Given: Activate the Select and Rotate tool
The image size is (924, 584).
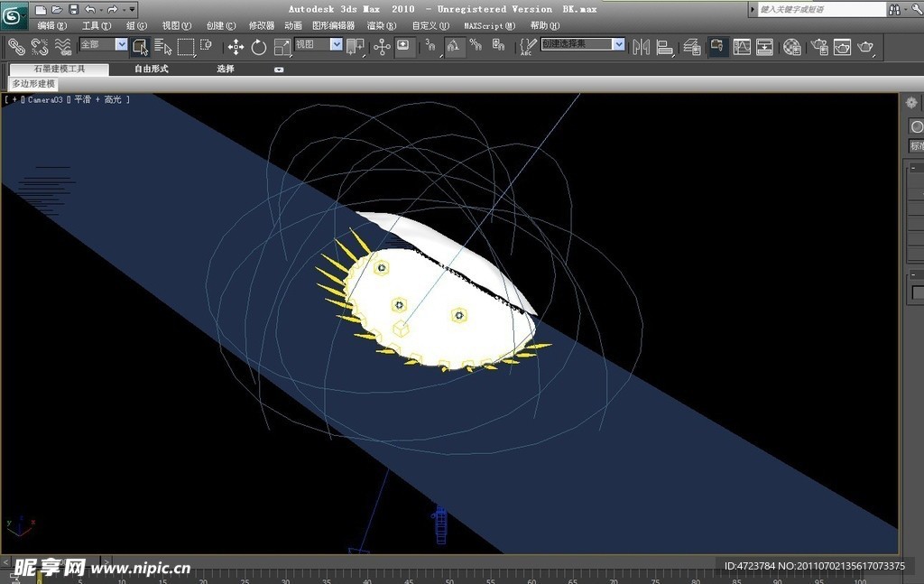Looking at the screenshot, I should pyautogui.click(x=259, y=47).
